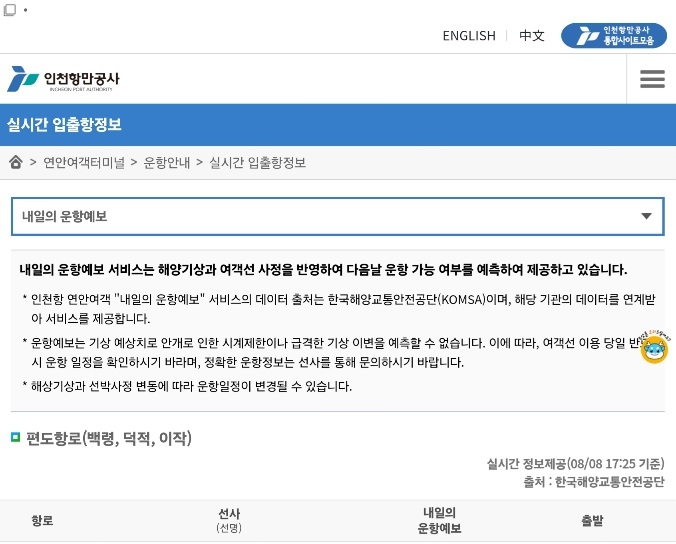Click the 출처 : 한국해양교통안전공단 text

pos(594,481)
